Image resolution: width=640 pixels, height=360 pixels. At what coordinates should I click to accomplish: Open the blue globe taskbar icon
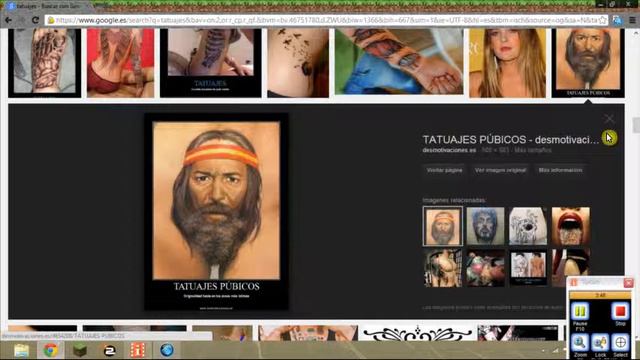[167, 350]
